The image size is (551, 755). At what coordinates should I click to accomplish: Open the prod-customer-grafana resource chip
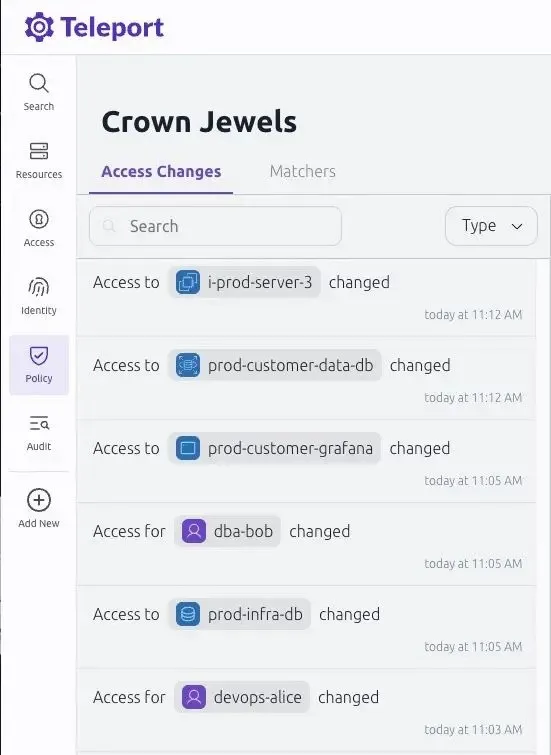[275, 448]
